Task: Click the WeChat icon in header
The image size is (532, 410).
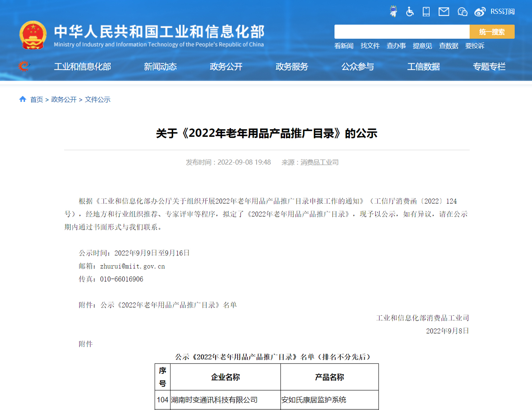Action: pos(462,12)
